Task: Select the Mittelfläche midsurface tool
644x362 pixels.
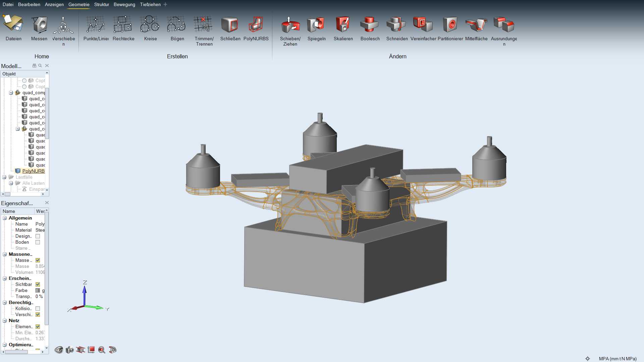Action: (476, 24)
